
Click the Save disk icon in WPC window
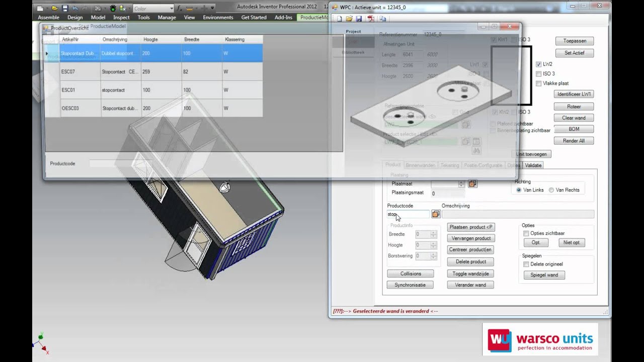tap(359, 19)
